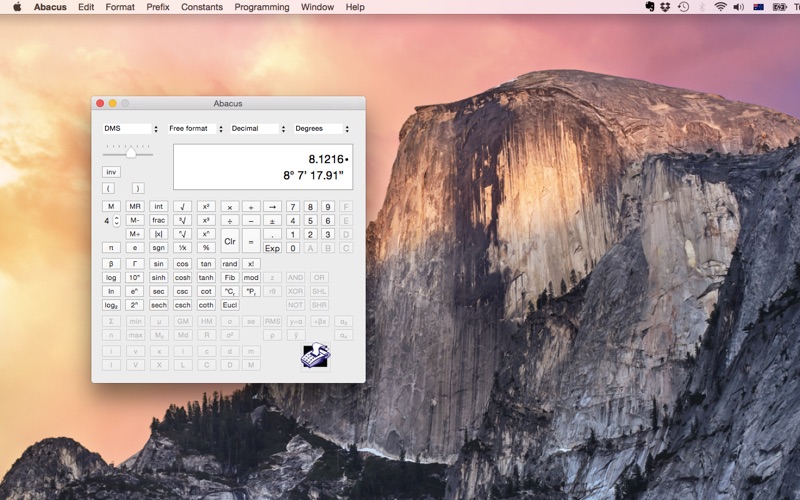The height and width of the screenshot is (500, 800).
Task: Click the right arrow key
Action: pos(272,207)
